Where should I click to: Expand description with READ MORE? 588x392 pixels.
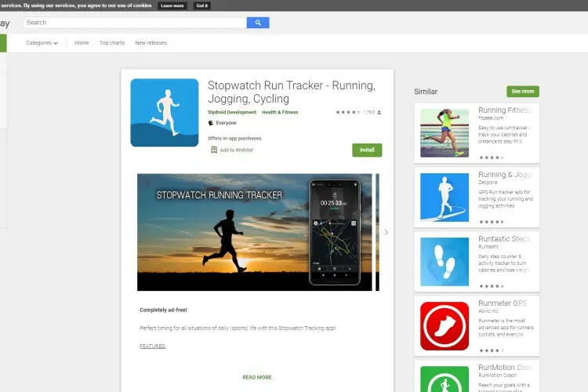point(257,377)
